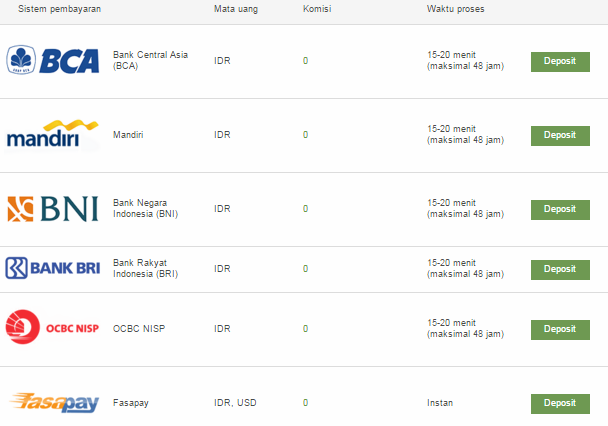Screen dimensions: 608x426
Task: Open Deposit for OCBC NISP
Action: [x=560, y=330]
